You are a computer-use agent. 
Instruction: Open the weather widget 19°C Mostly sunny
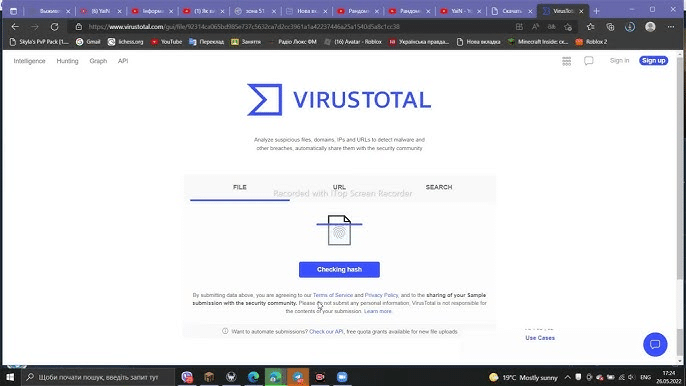tap(523, 377)
